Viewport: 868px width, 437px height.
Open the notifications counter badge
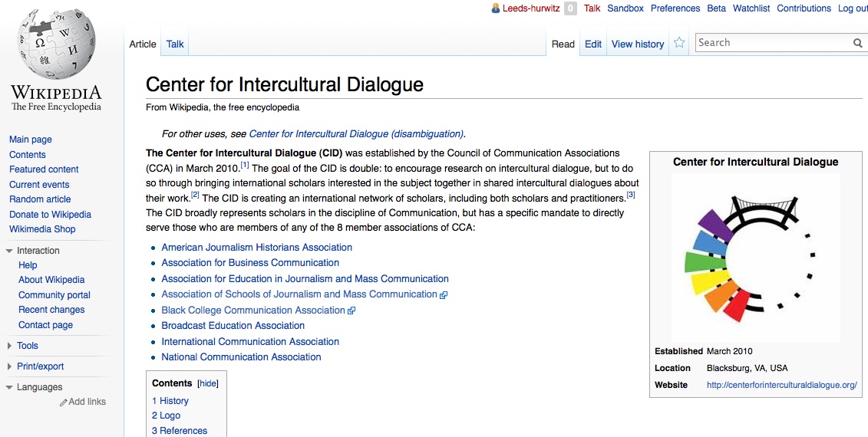tap(570, 8)
